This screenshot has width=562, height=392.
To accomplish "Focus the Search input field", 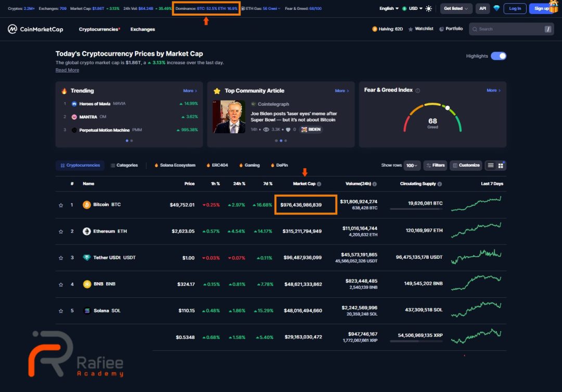I will coord(512,29).
